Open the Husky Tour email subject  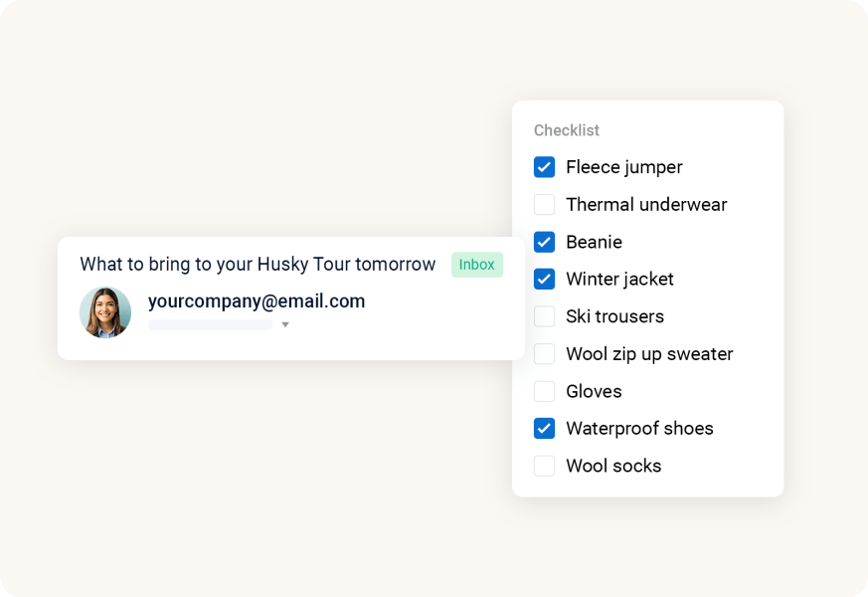click(x=257, y=265)
